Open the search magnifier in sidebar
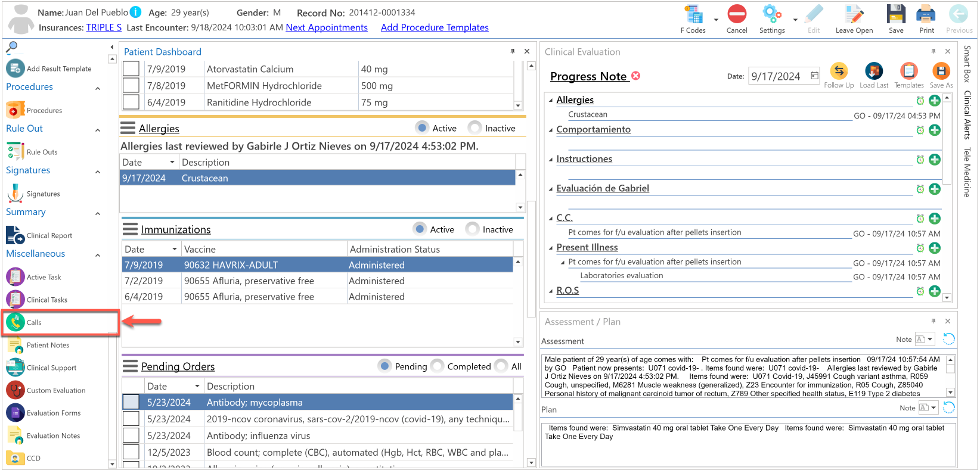Screen dimensions: 980x470 tap(12, 46)
